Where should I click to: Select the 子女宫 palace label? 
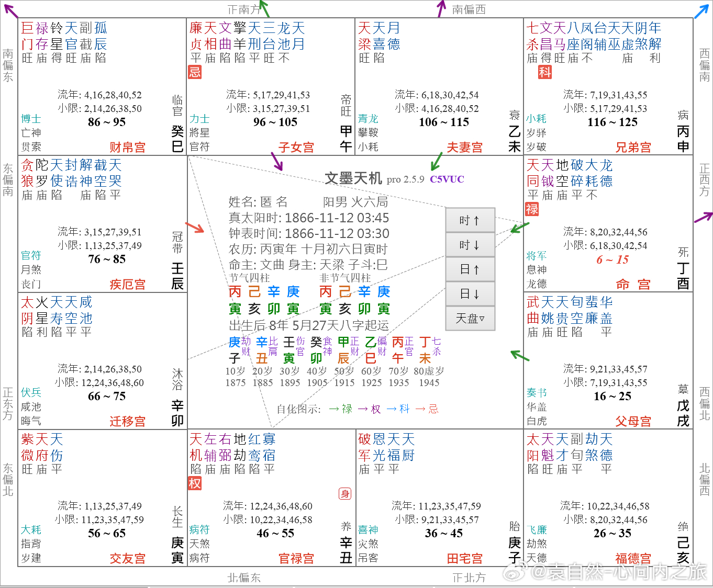coord(296,148)
